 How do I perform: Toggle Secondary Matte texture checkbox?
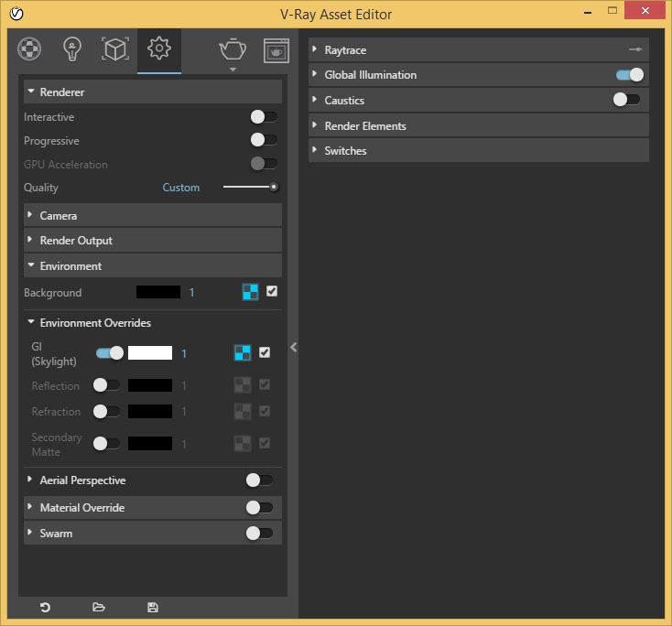tap(265, 443)
